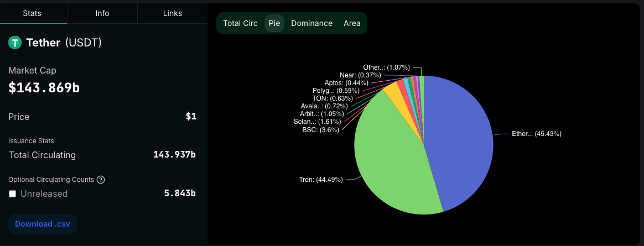The width and height of the screenshot is (644, 246).
Task: Click the Market Cap label
Action: [33, 70]
